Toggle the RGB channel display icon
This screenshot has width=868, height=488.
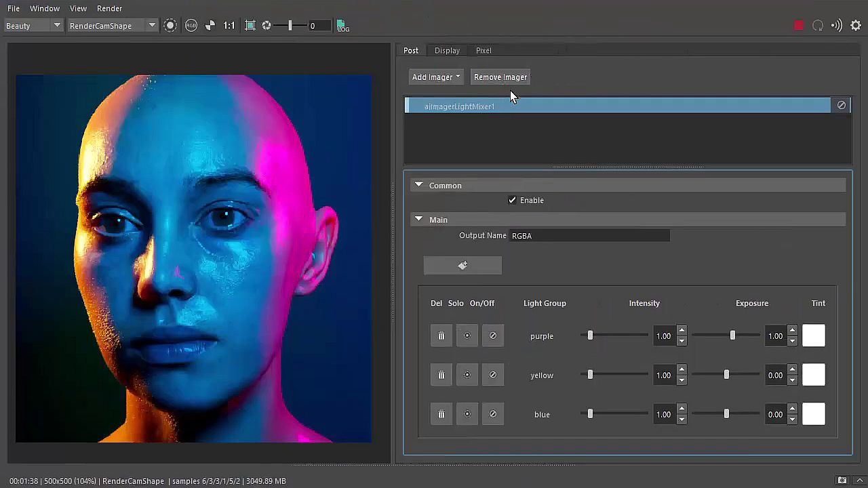(x=191, y=26)
